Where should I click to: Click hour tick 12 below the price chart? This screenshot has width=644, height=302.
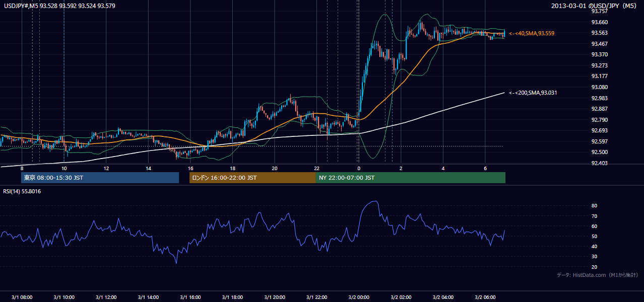(x=106, y=168)
